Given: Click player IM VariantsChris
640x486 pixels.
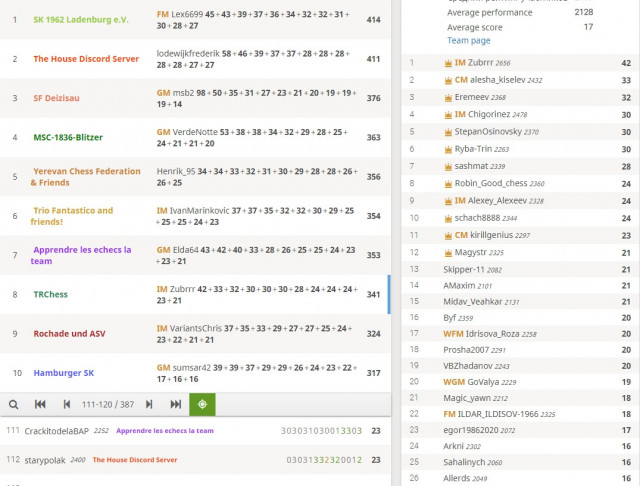Looking at the screenshot, I should tap(189, 328).
